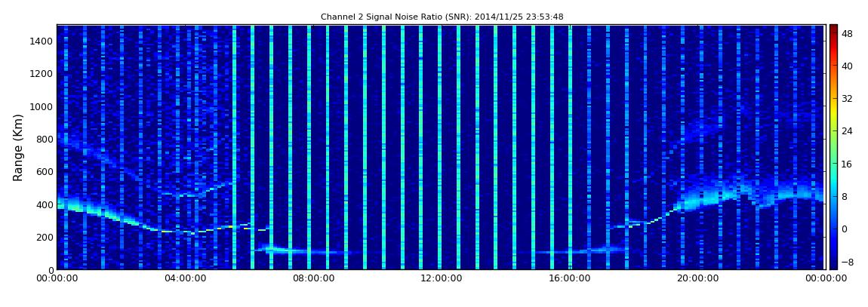
Task: Click the 200 range tick label
Action: coord(45,237)
